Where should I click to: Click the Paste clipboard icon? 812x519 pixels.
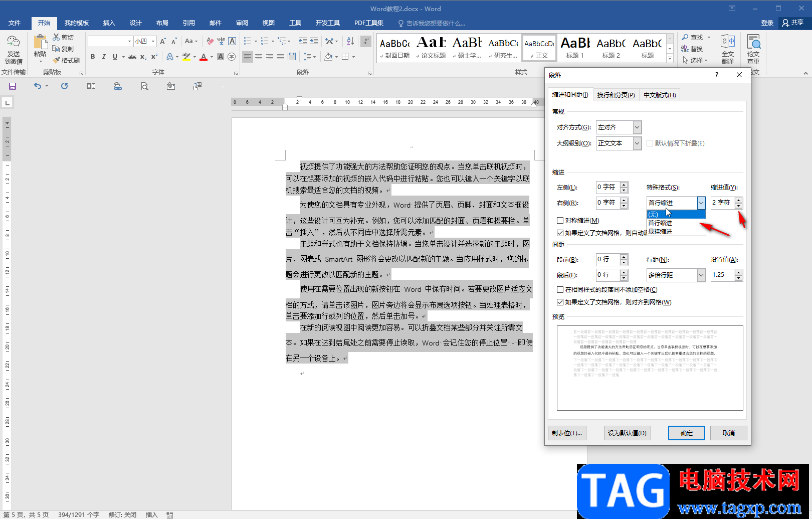point(40,42)
